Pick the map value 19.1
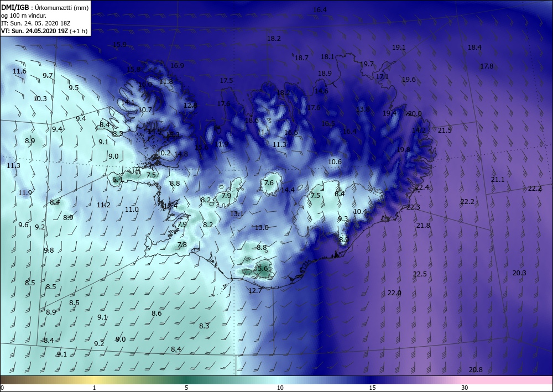553x392 pixels. coord(399,47)
